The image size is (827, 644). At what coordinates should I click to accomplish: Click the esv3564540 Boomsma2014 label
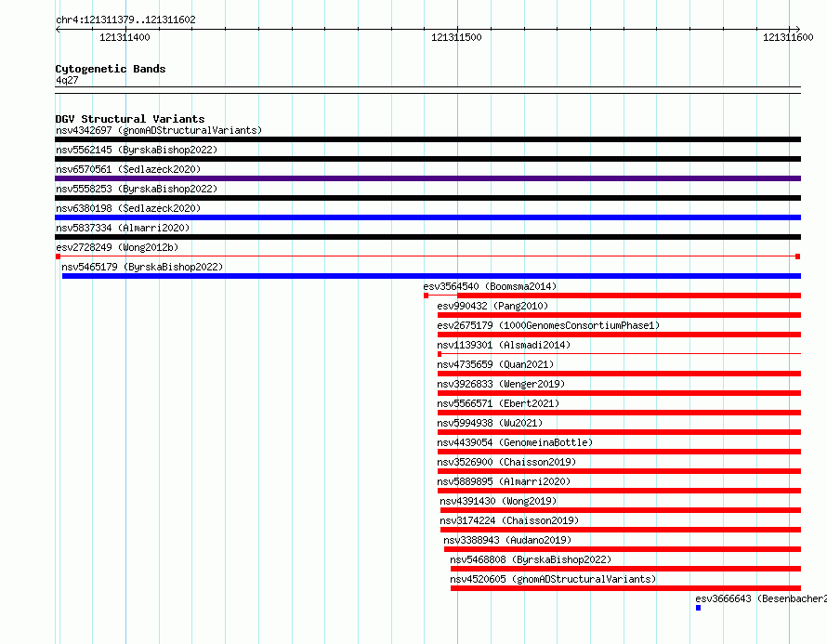tap(490, 286)
